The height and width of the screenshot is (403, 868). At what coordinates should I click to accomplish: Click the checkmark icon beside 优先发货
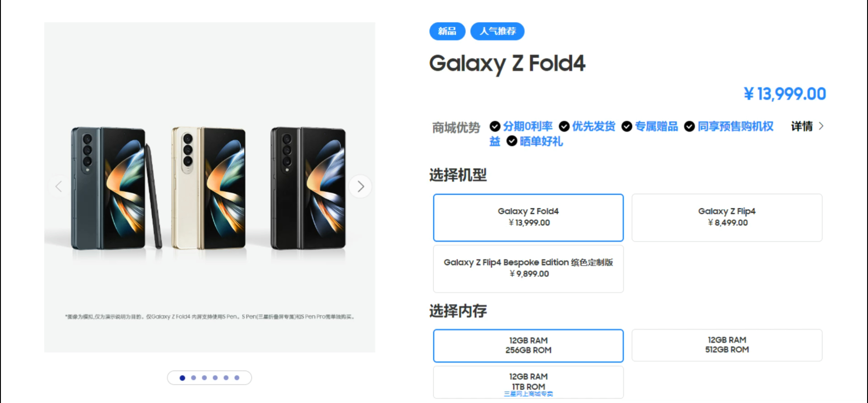click(564, 127)
